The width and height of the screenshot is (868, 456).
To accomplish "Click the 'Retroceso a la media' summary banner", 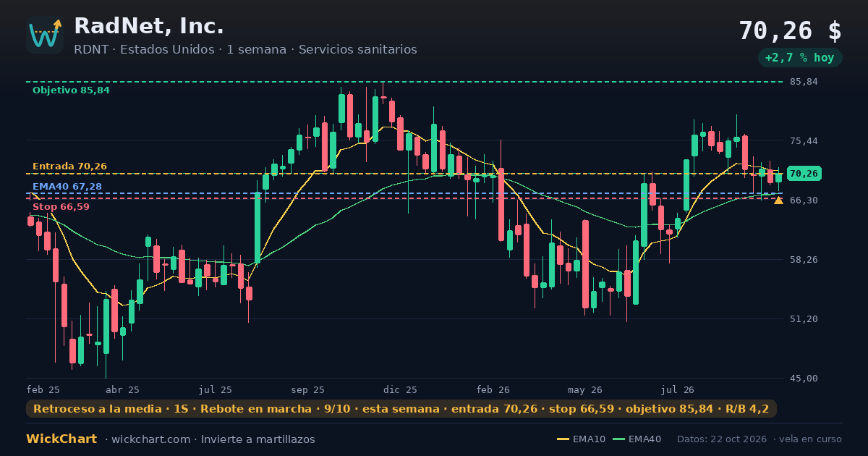I will pyautogui.click(x=401, y=409).
